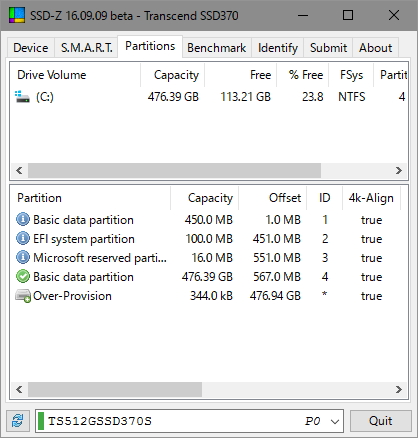The width and height of the screenshot is (418, 438).
Task: Select the Over-Provision row
Action: pyautogui.click(x=209, y=296)
